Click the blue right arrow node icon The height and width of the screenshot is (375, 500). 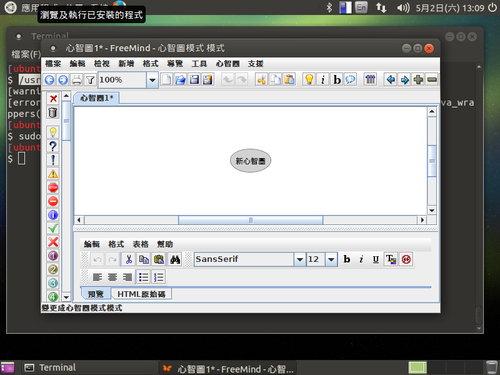click(404, 80)
